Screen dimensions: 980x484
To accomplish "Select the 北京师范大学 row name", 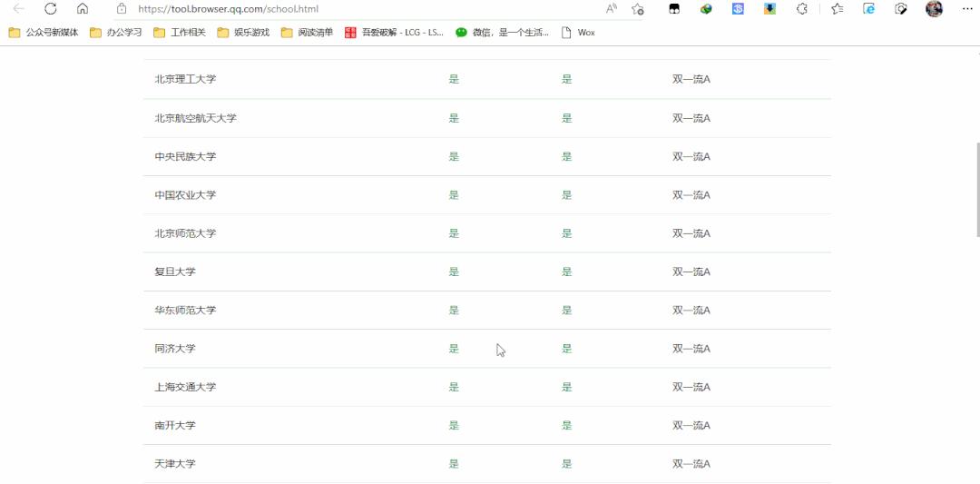I will (x=186, y=233).
